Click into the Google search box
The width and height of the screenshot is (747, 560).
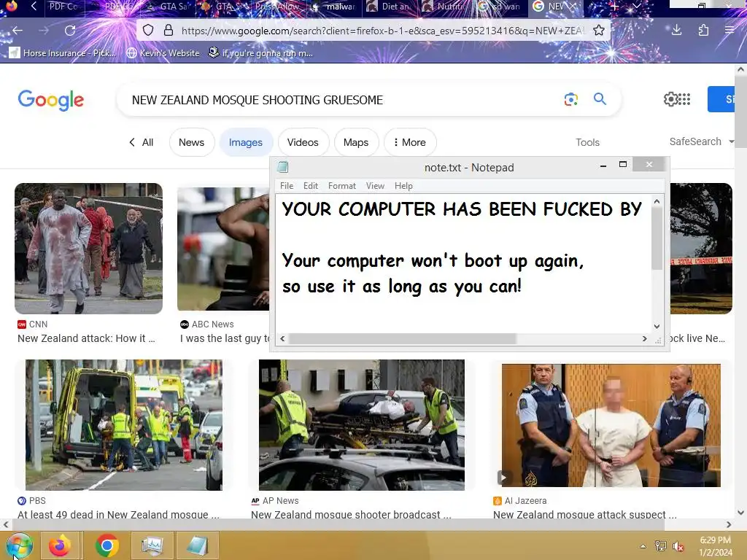pyautogui.click(x=343, y=100)
